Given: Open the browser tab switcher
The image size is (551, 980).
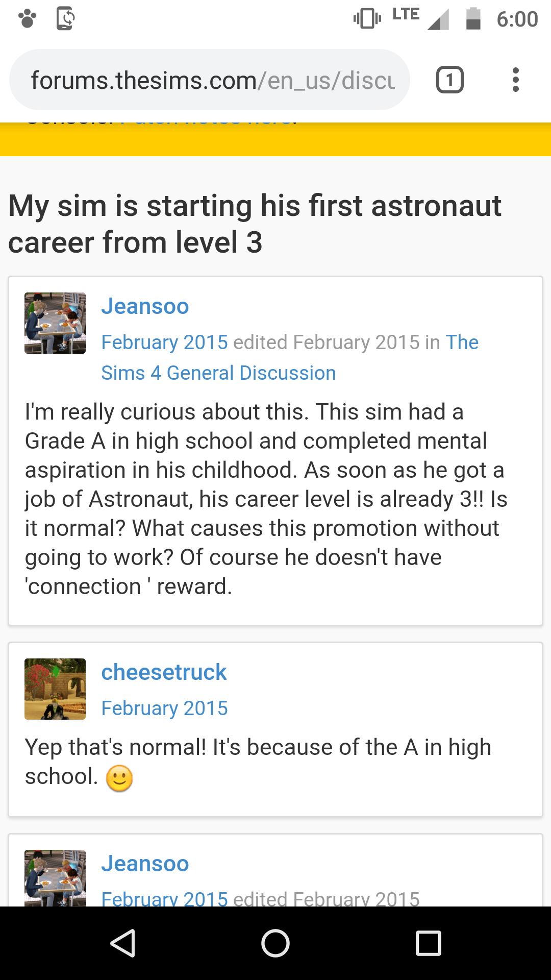Looking at the screenshot, I should coord(449,80).
